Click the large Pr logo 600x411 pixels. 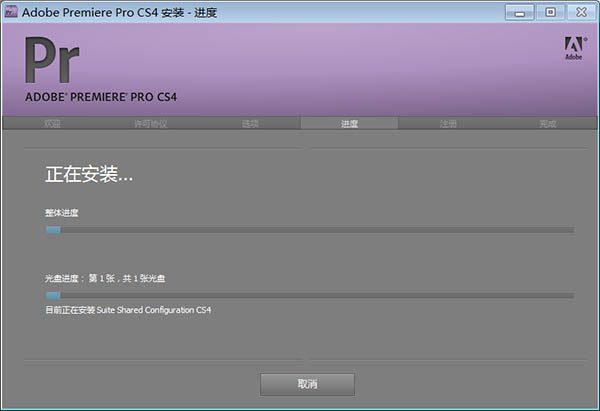[52, 60]
